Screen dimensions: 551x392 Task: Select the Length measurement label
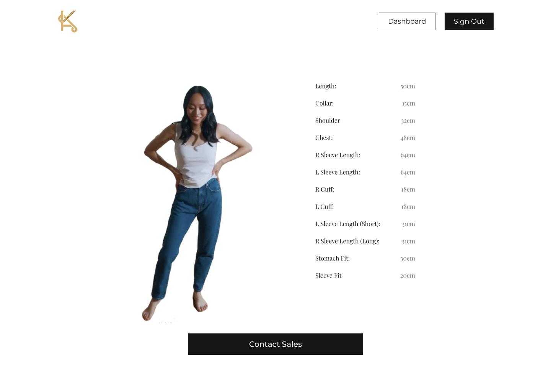(x=326, y=86)
